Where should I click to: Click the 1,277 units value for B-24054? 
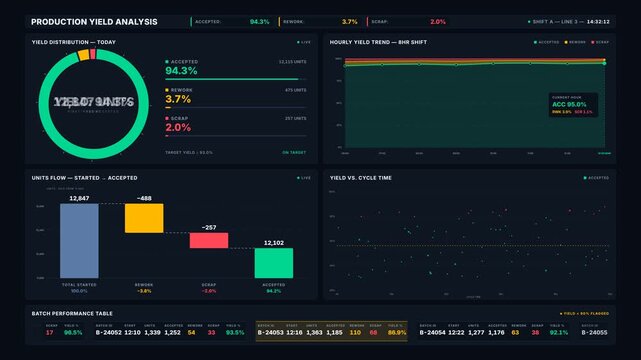[476, 333]
